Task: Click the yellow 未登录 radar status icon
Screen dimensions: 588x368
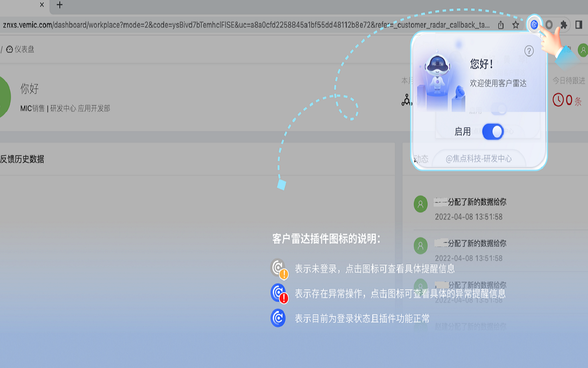Action: (x=279, y=267)
